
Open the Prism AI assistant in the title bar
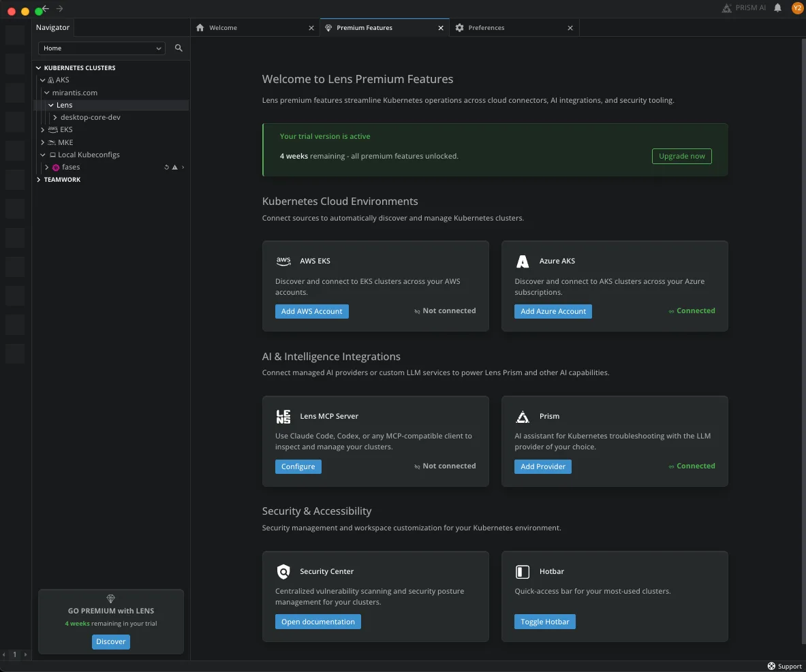(x=744, y=7)
